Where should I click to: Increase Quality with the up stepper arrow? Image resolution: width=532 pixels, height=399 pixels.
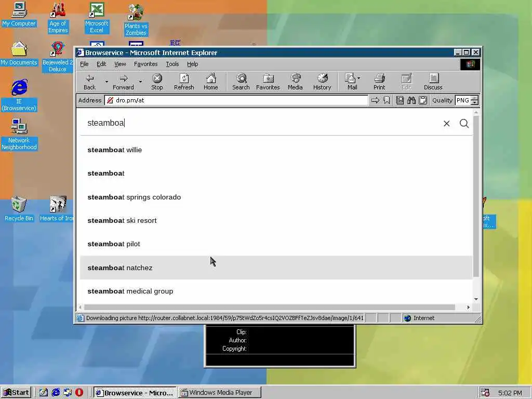tap(475, 98)
